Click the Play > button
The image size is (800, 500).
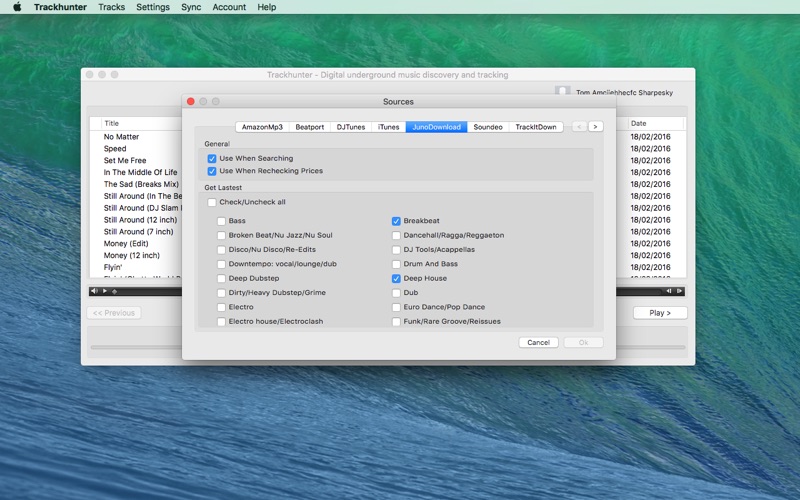[660, 313]
